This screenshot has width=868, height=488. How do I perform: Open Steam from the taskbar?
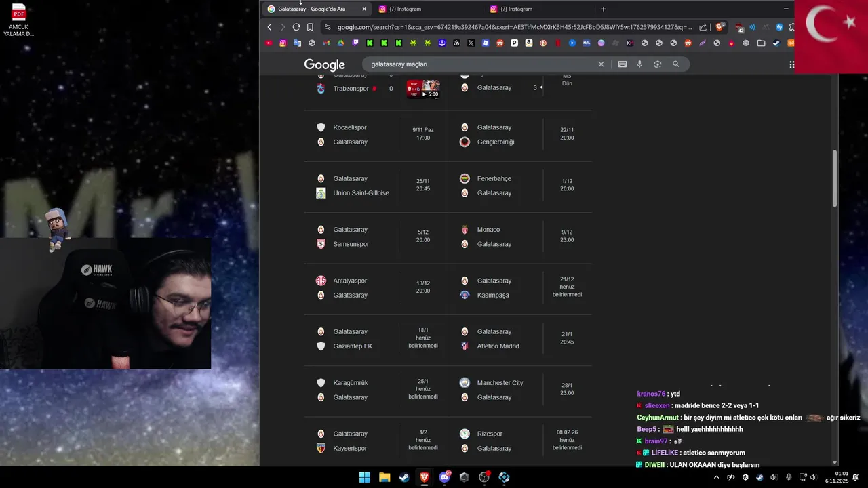coord(404,477)
